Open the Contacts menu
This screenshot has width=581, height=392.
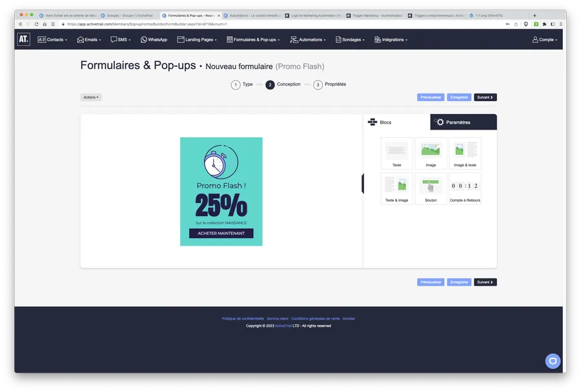pos(52,39)
